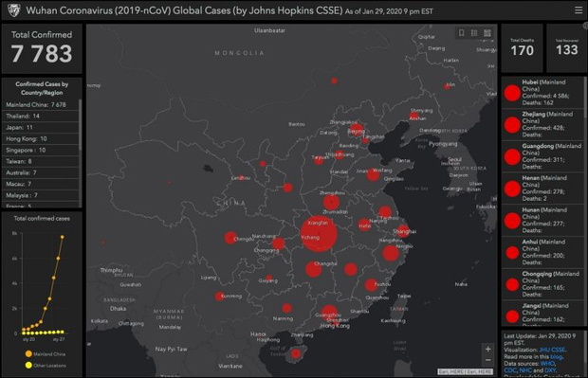Image resolution: width=588 pixels, height=378 pixels.
Task: Click the red circle near Chongqing
Action: click(x=278, y=244)
